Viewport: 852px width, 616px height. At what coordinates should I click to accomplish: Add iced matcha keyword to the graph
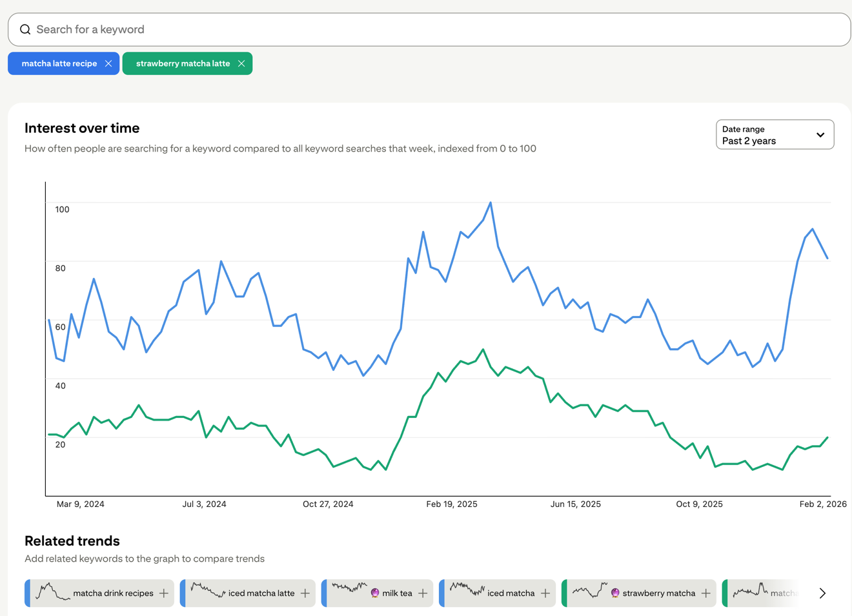point(545,593)
